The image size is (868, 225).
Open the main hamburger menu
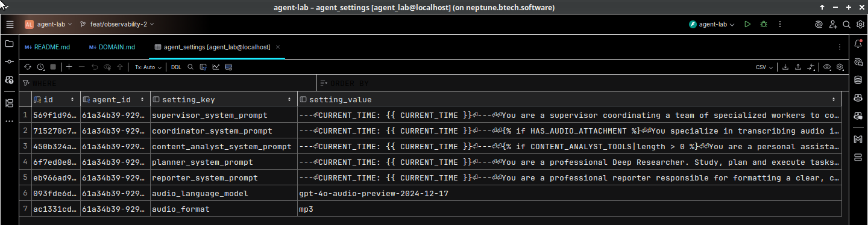10,25
